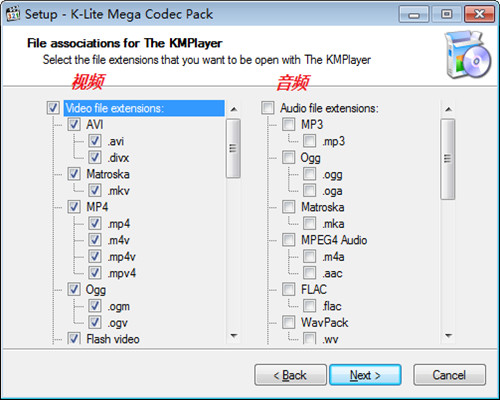Disable the .mkv extension checkbox
500x400 pixels.
pyautogui.click(x=95, y=190)
